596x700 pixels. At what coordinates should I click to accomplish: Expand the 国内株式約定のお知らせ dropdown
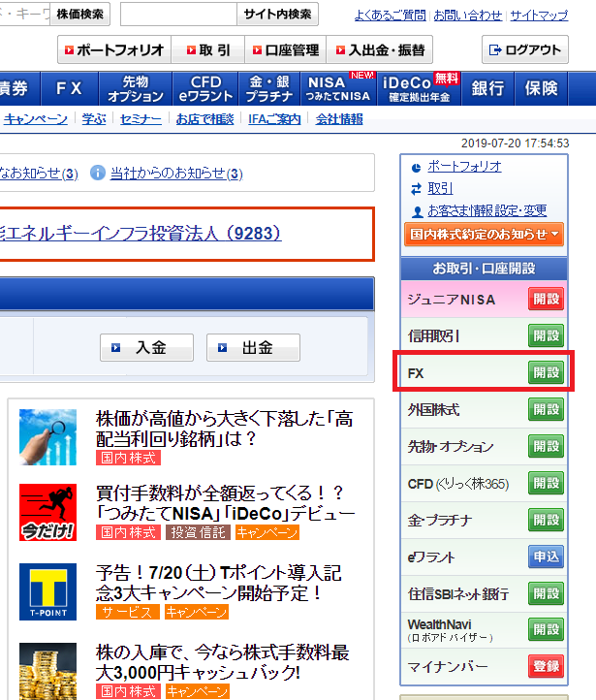[x=484, y=235]
